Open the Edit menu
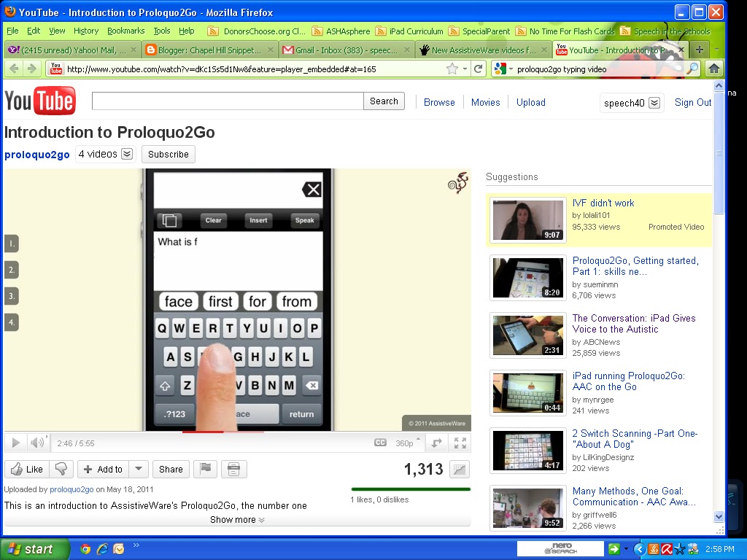This screenshot has height=560, width=747. [34, 31]
